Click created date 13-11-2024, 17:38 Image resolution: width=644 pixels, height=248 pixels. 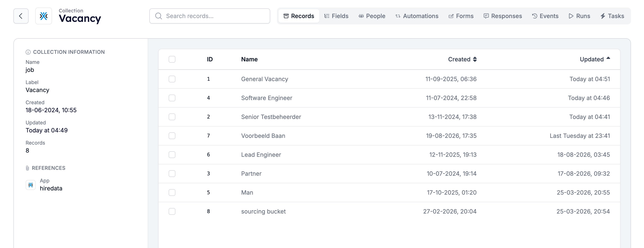pyautogui.click(x=452, y=117)
